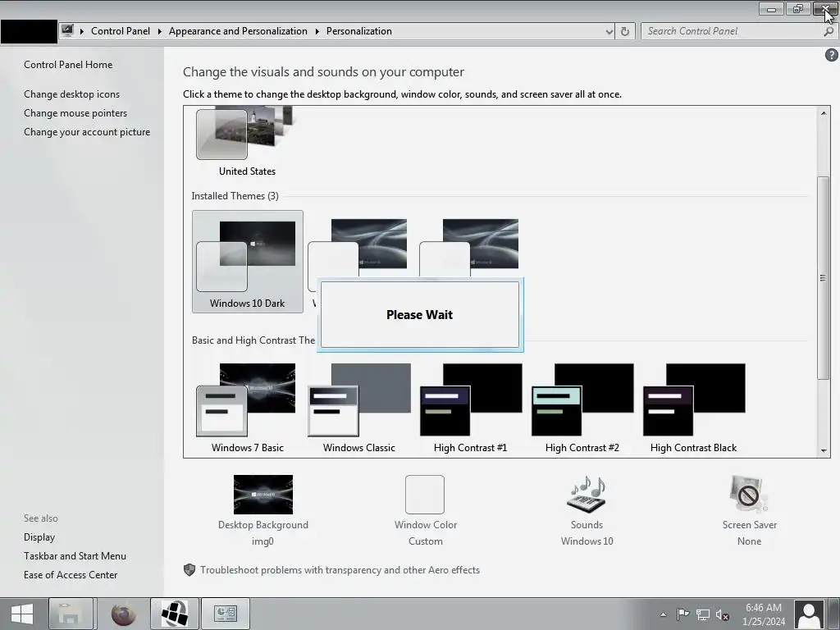Open the user account tile in taskbar
The width and height of the screenshot is (840, 630).
(809, 614)
